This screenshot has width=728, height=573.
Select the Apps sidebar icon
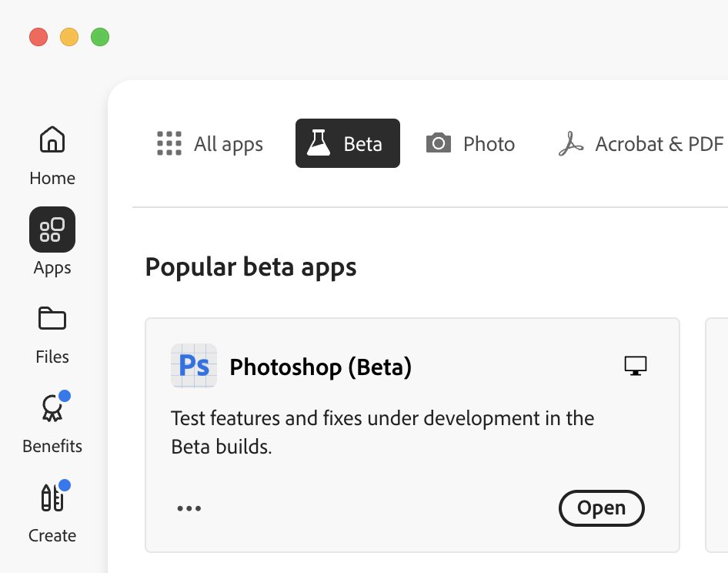click(52, 230)
